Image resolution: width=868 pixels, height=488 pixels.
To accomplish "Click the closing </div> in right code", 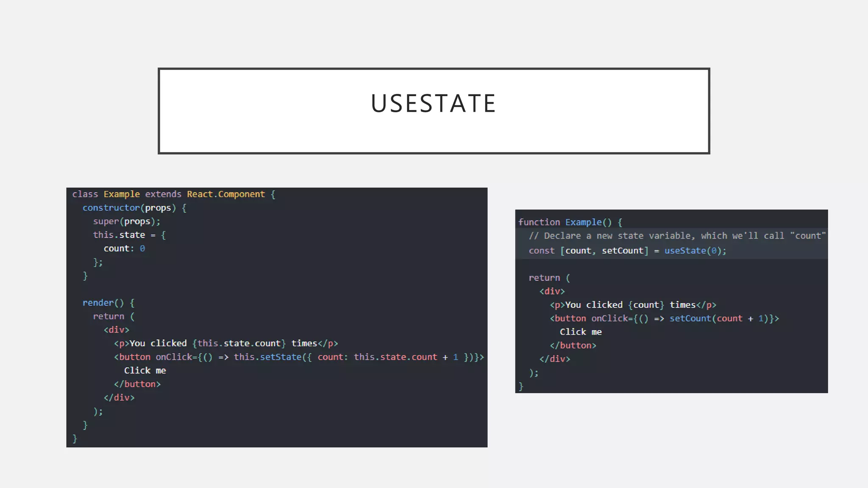I will click(x=554, y=359).
